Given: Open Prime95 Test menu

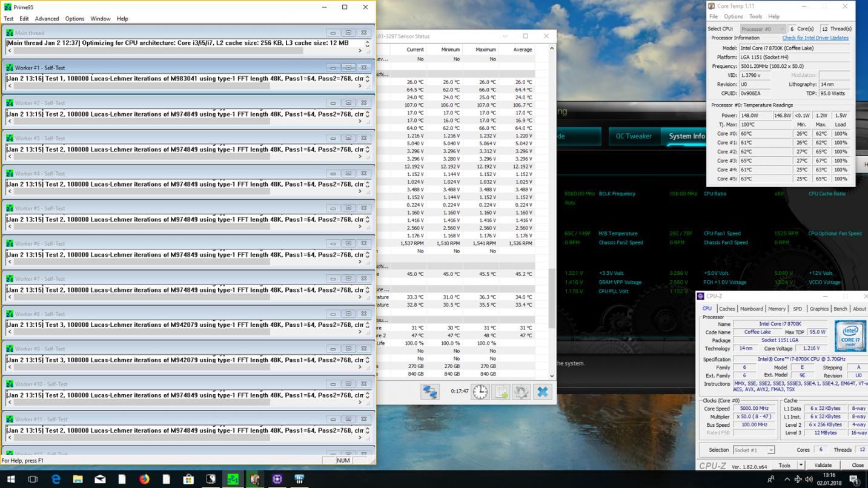Looking at the screenshot, I should (8, 19).
